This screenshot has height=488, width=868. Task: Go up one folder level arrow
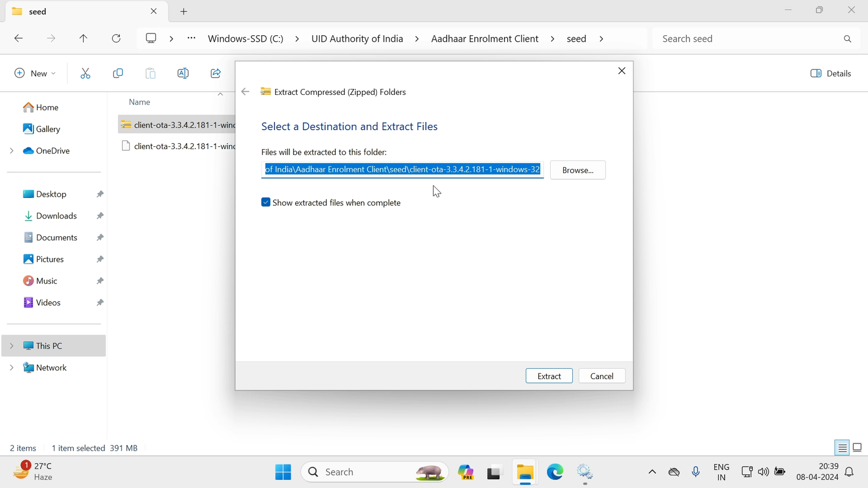pyautogui.click(x=84, y=38)
